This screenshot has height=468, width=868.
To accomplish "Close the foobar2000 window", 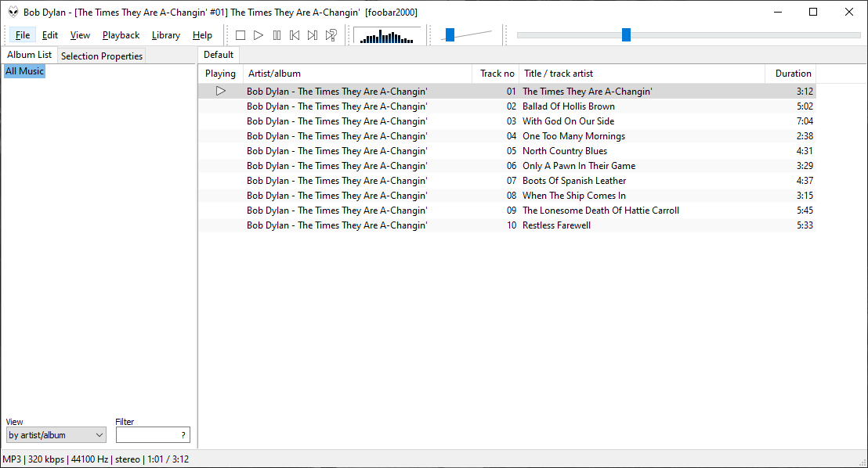I will tap(848, 13).
